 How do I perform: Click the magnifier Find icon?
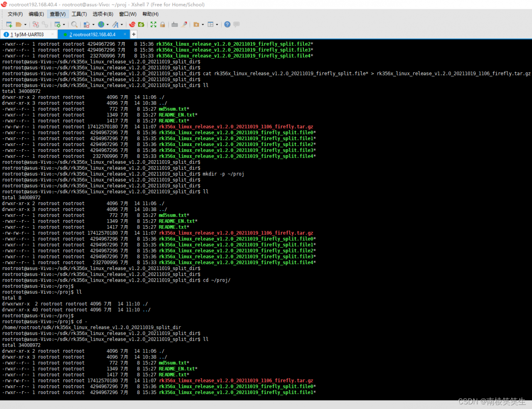74,25
